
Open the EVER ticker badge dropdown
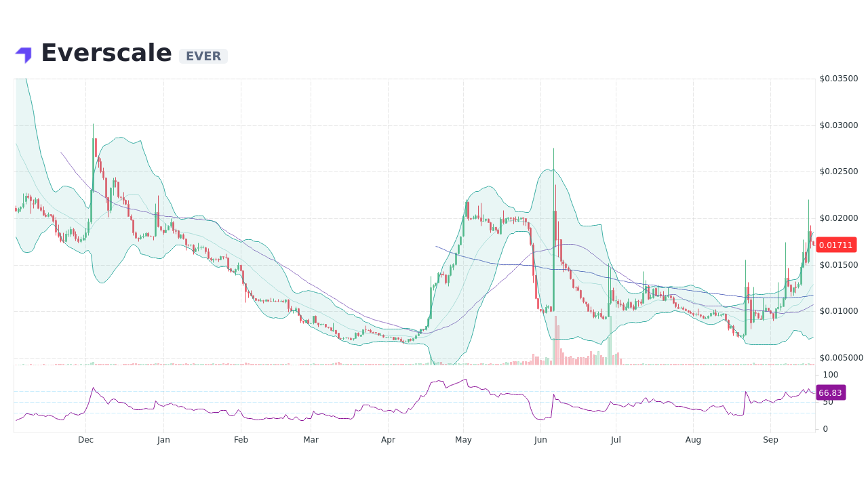click(x=203, y=56)
